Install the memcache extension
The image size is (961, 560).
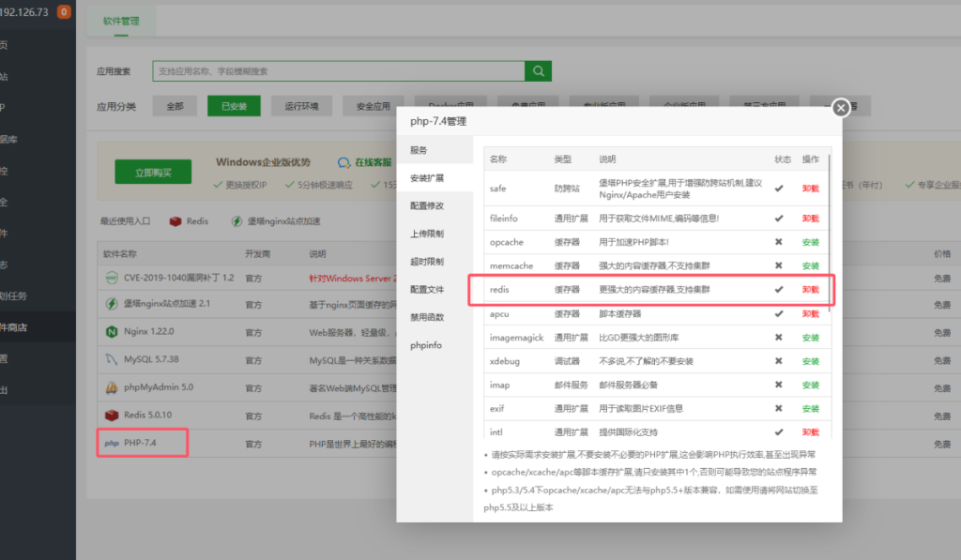(x=810, y=265)
